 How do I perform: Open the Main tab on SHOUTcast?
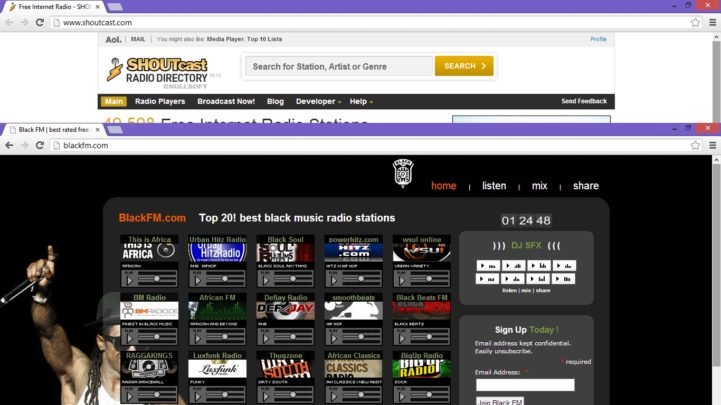click(x=114, y=102)
